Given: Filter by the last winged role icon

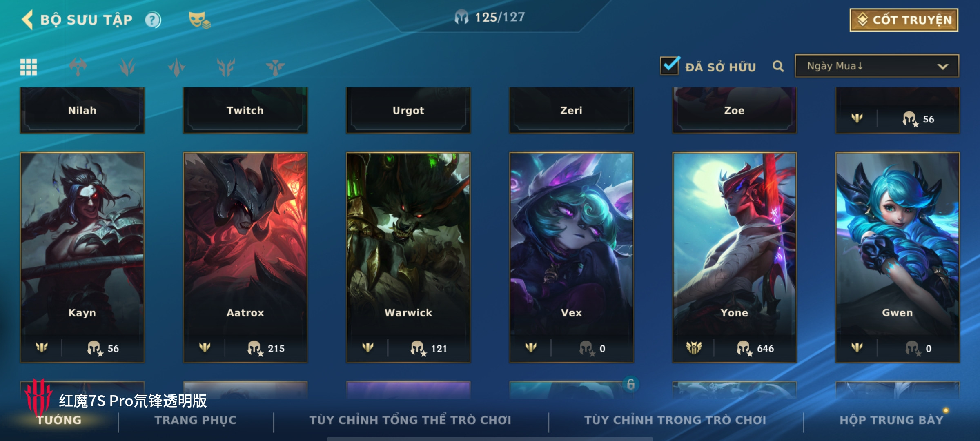Looking at the screenshot, I should [275, 67].
